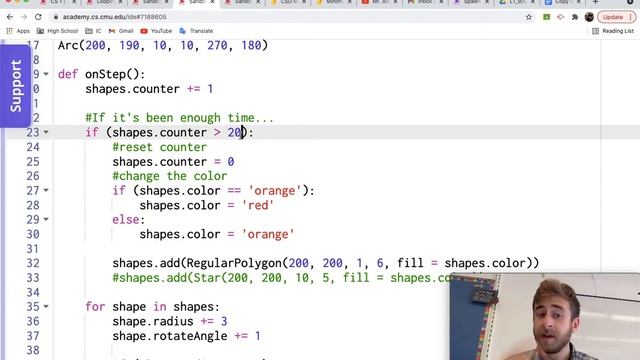Viewport: 640px width, 360px height.
Task: Click the address bar URL academy.cs.cmu.edu
Action: pyautogui.click(x=114, y=17)
